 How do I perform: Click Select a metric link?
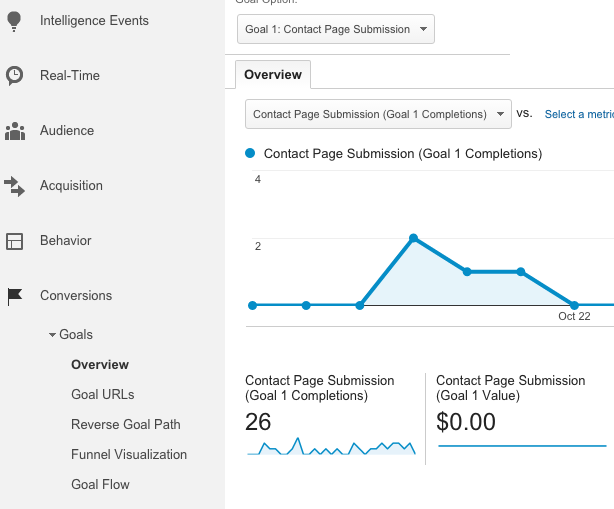click(578, 115)
